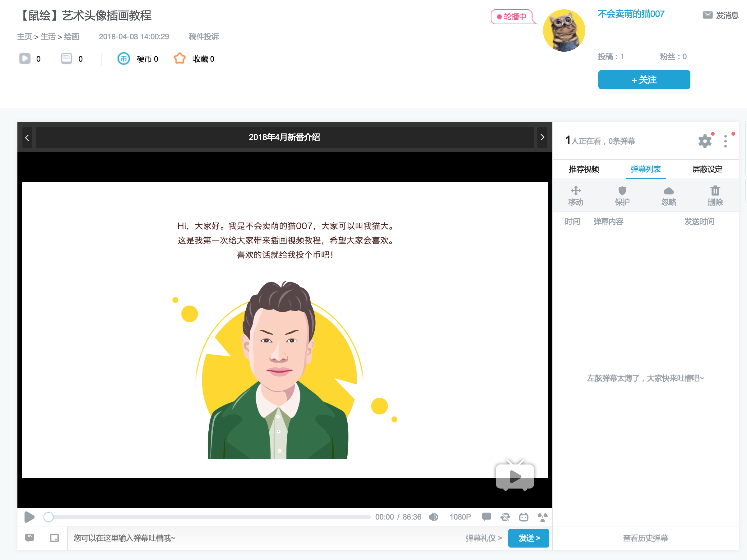Click the coin 硬币 icon
Viewport: 747px width, 560px height.
pos(123,59)
